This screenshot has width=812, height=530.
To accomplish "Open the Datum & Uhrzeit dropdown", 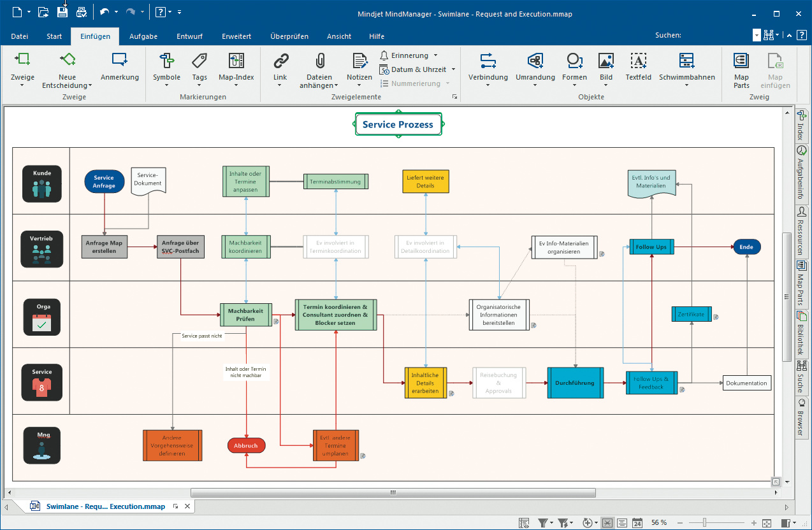I will coord(453,69).
